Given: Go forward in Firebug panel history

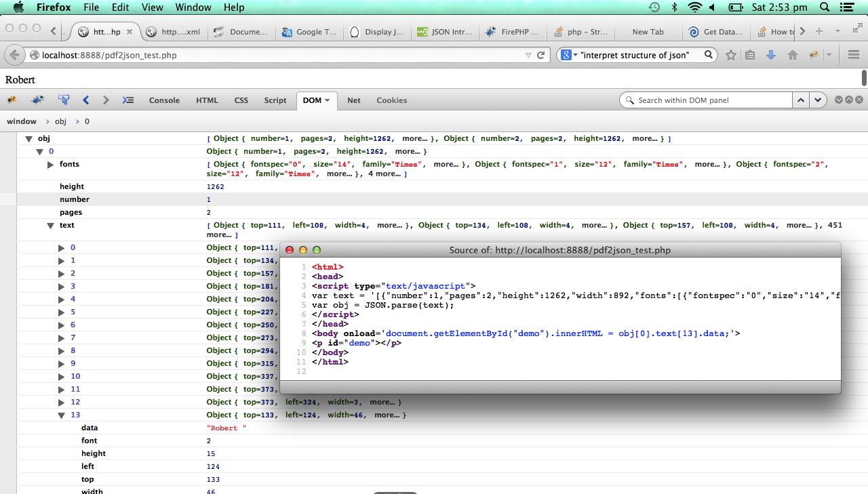Looking at the screenshot, I should tap(106, 100).
